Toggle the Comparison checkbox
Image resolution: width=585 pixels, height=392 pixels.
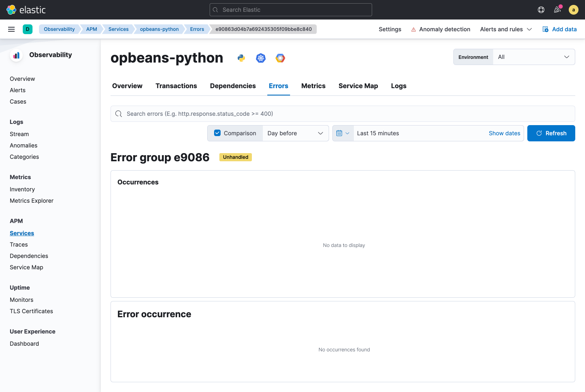click(217, 133)
